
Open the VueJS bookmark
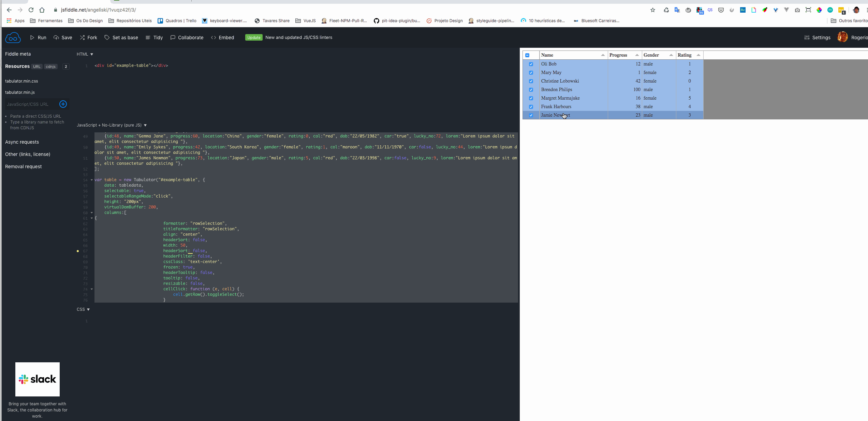click(x=305, y=20)
